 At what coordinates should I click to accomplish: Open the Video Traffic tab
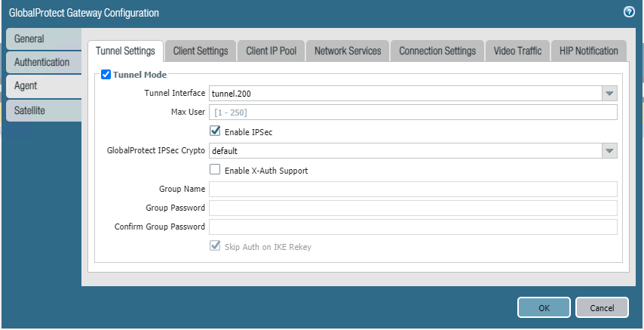[517, 51]
